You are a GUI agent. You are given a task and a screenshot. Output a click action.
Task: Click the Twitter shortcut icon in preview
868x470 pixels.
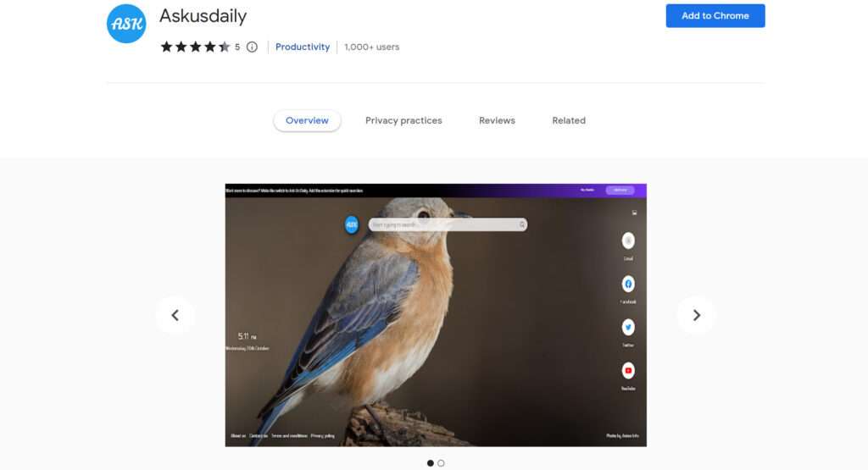tap(628, 328)
